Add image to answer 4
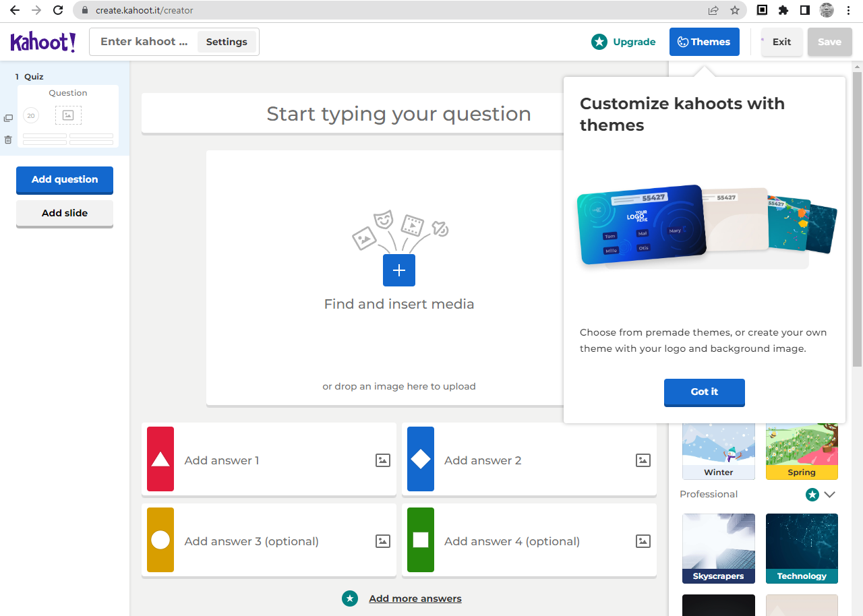The image size is (863, 616). click(x=643, y=541)
